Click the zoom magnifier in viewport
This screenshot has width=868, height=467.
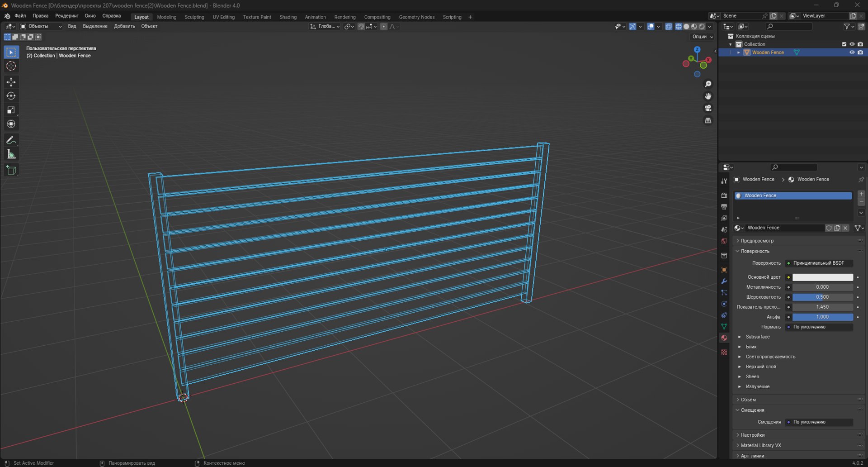(x=708, y=84)
